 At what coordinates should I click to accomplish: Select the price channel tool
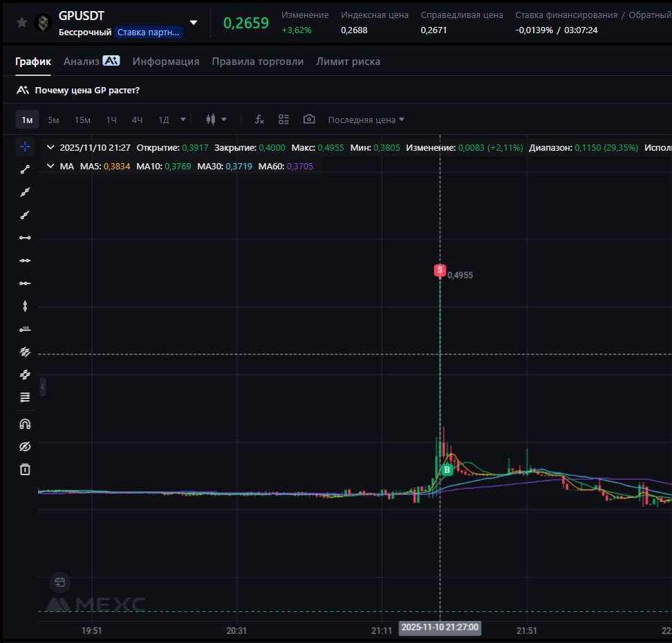point(25,375)
